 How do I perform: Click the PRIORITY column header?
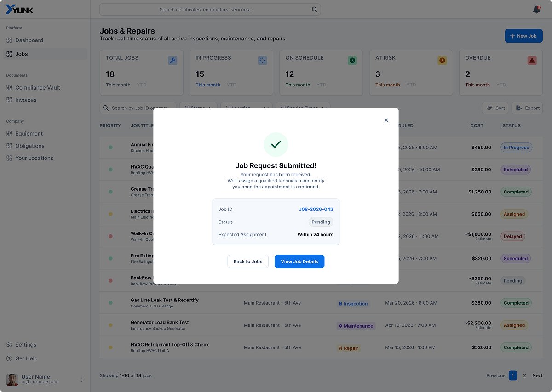(110, 125)
